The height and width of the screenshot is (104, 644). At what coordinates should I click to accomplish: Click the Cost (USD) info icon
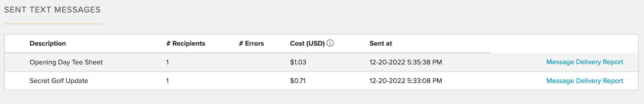(x=330, y=43)
